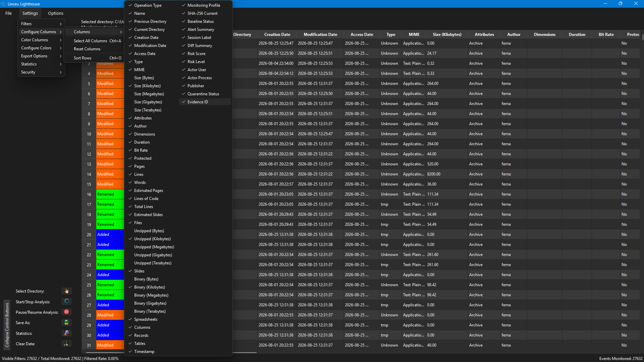
Task: Expand the Export Options submenu
Action: (41, 56)
